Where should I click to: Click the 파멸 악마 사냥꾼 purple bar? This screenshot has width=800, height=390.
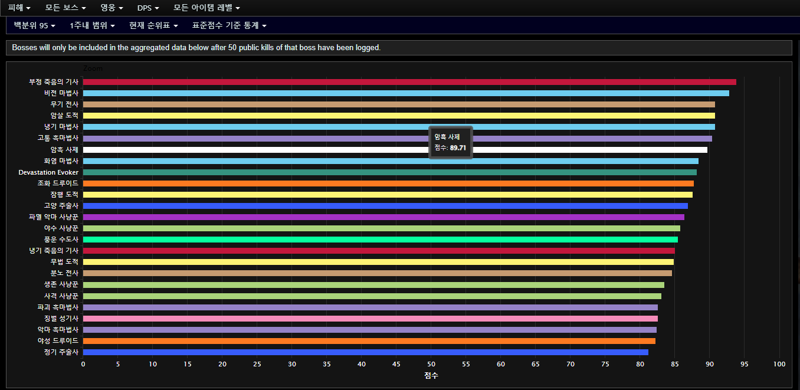click(x=383, y=217)
